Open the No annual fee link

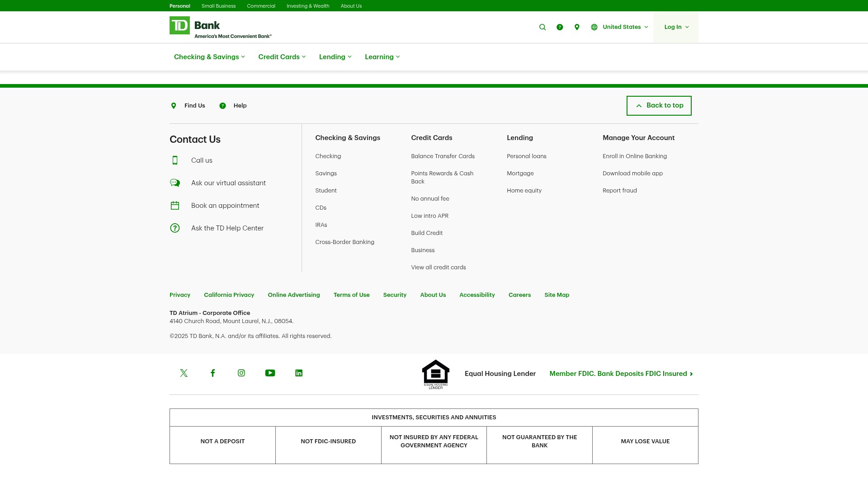[x=430, y=199]
